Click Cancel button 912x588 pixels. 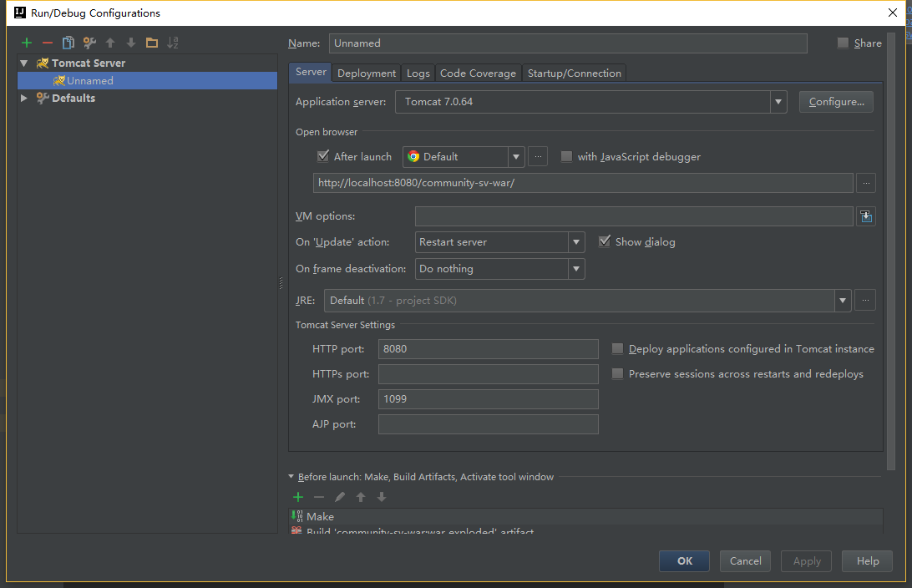(746, 561)
